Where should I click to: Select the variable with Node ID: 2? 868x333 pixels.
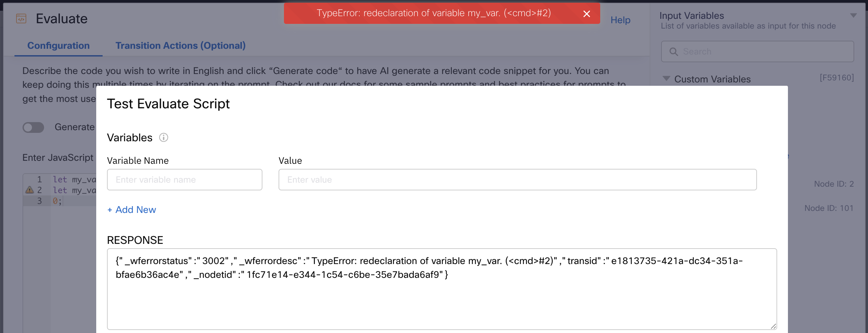tap(833, 184)
